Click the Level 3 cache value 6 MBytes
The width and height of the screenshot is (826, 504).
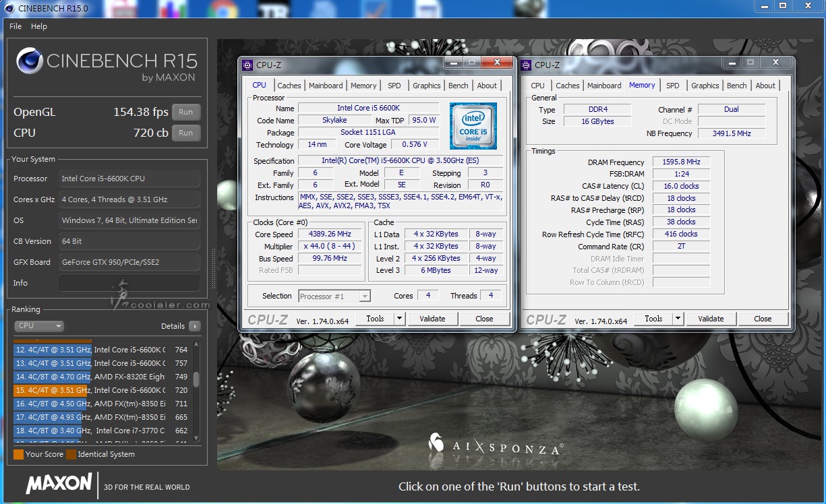pos(437,270)
